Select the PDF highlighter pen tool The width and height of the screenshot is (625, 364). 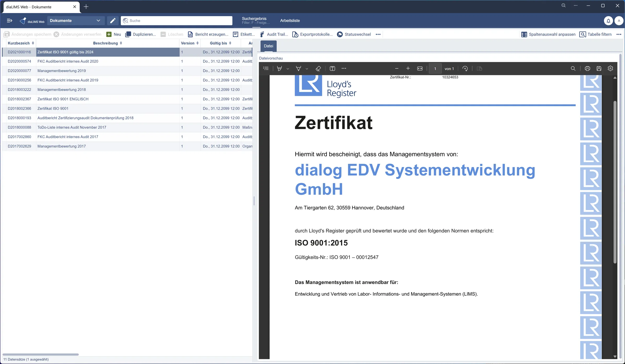point(279,68)
